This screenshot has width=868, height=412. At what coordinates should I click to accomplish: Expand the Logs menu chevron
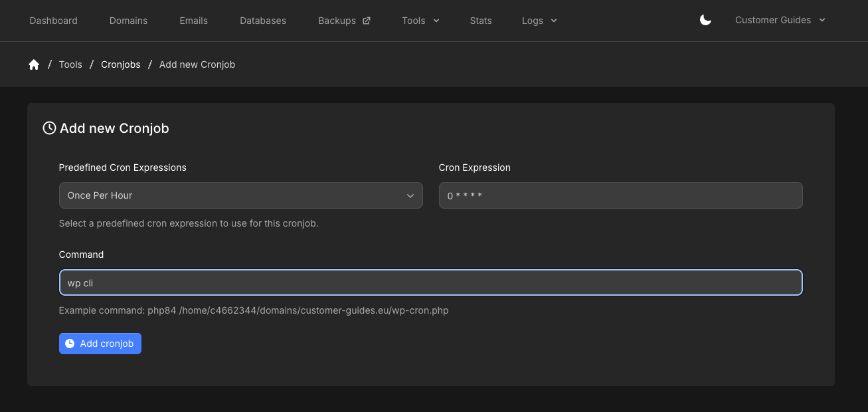coord(554,21)
